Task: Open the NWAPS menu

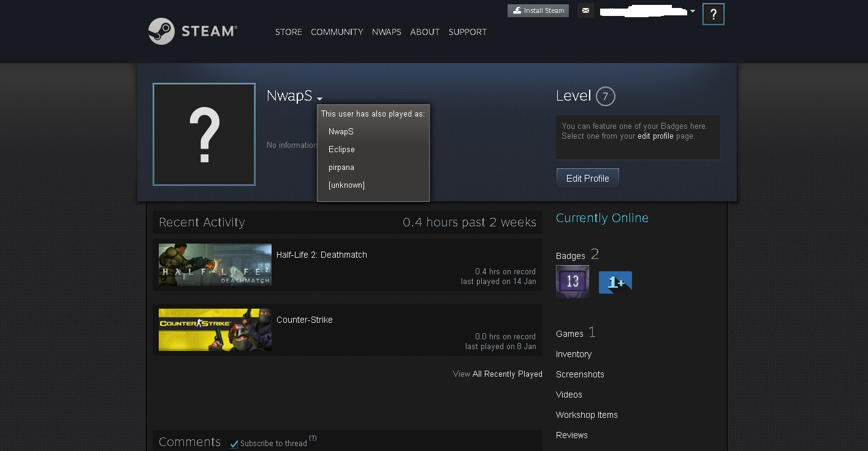Action: coord(387,32)
